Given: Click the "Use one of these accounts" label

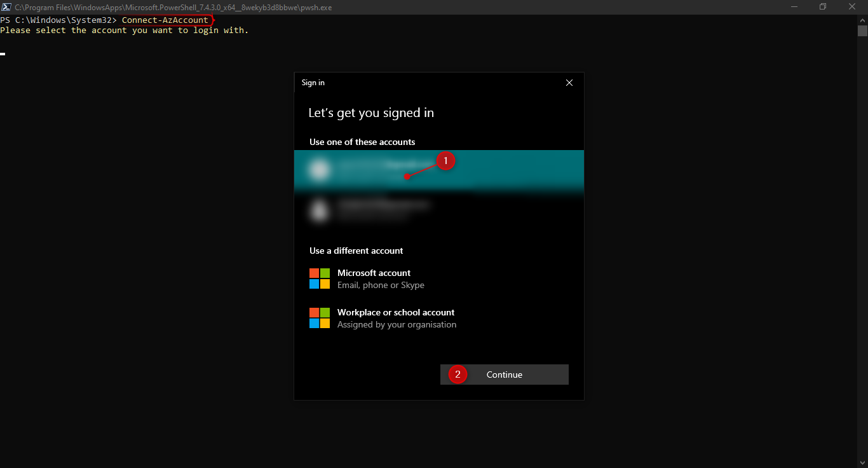Looking at the screenshot, I should point(362,142).
